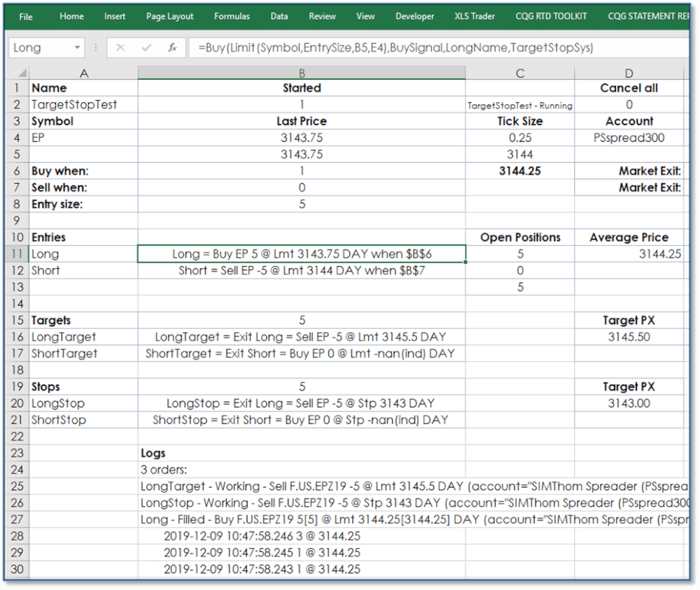Click the LongTarget formula cell in row 16
The height and width of the screenshot is (590, 700).
(302, 337)
